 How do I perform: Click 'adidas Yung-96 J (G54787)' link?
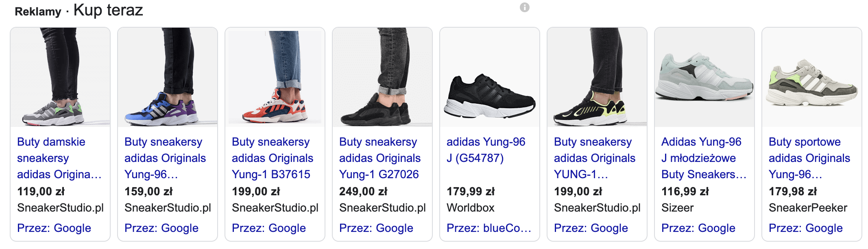click(486, 150)
